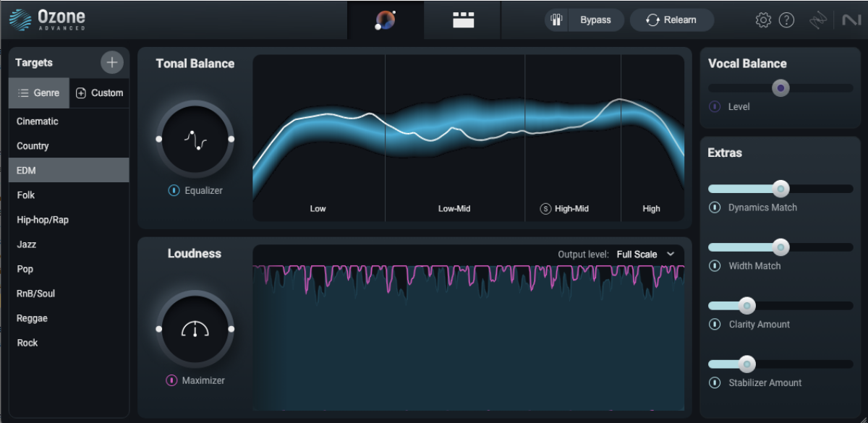
Task: Click the Ozone Advanced logo
Action: (47, 20)
